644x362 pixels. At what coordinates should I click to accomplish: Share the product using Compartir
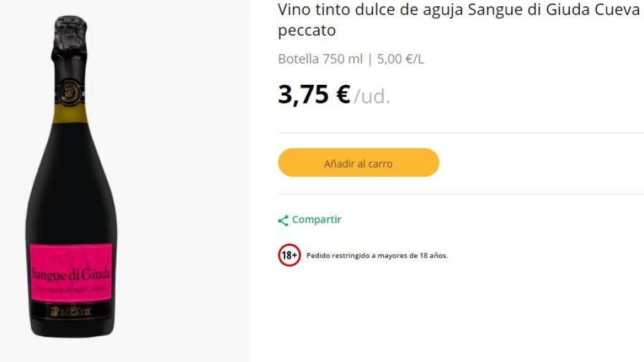click(x=316, y=219)
